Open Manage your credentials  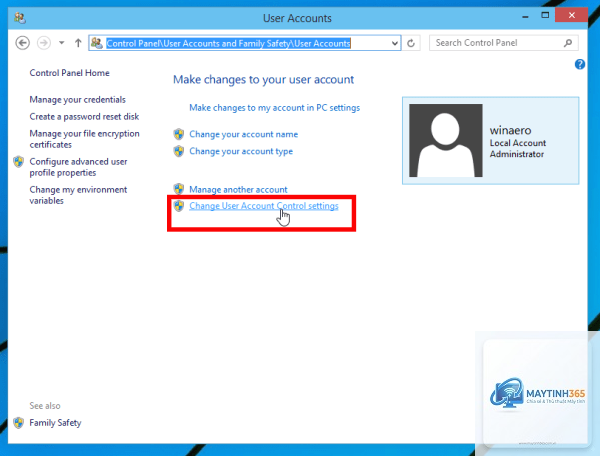click(x=77, y=99)
